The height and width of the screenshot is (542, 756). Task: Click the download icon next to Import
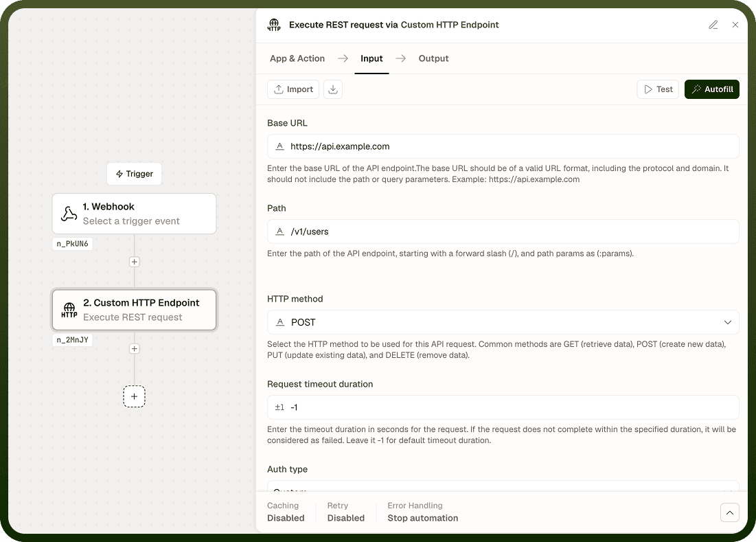[x=332, y=89]
